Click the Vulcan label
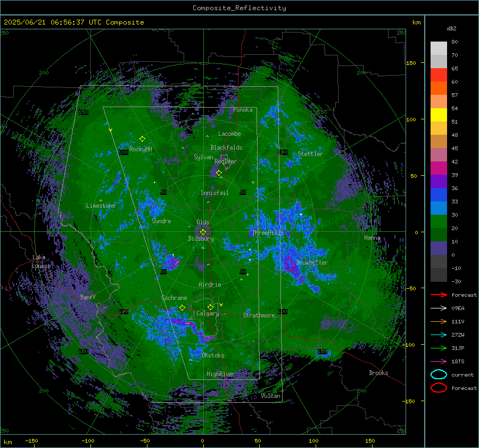The height and width of the screenshot is (448, 479). pos(270,396)
